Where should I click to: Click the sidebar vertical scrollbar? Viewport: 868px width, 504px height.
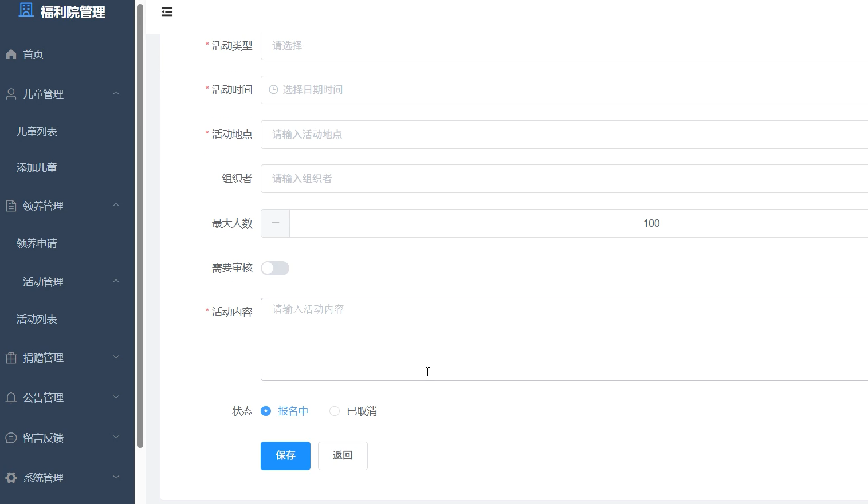(140, 226)
